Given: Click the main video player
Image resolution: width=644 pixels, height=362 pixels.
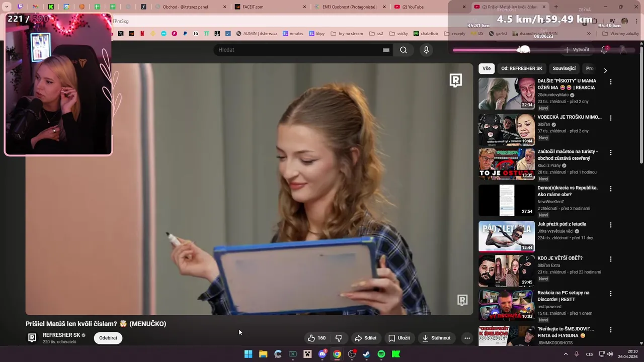Looking at the screenshot, I should point(249,189).
